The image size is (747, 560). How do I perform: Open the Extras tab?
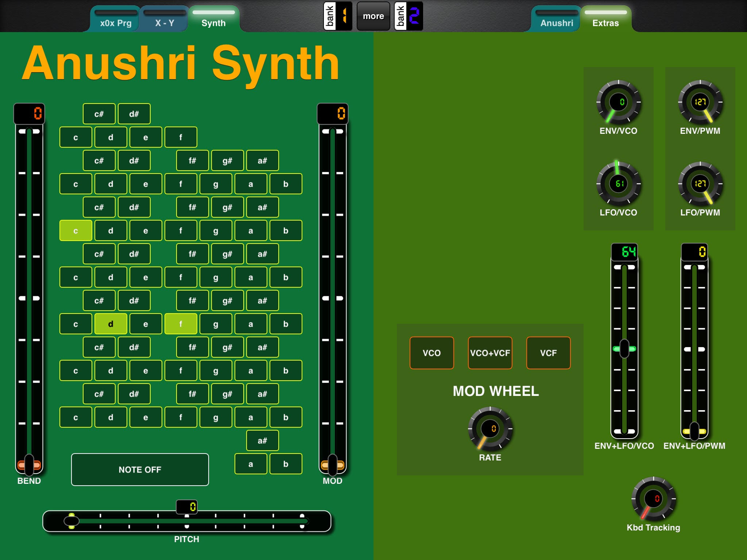pyautogui.click(x=605, y=19)
